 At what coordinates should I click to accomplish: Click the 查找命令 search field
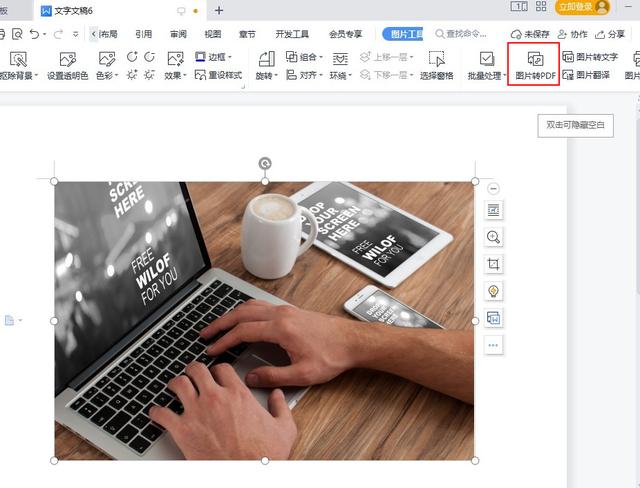click(x=461, y=34)
